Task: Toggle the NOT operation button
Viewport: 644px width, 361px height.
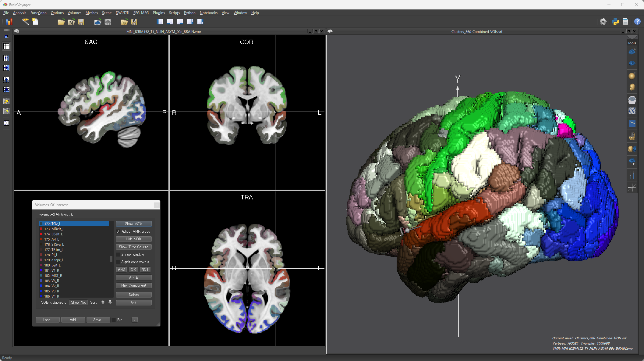Action: coord(145,270)
